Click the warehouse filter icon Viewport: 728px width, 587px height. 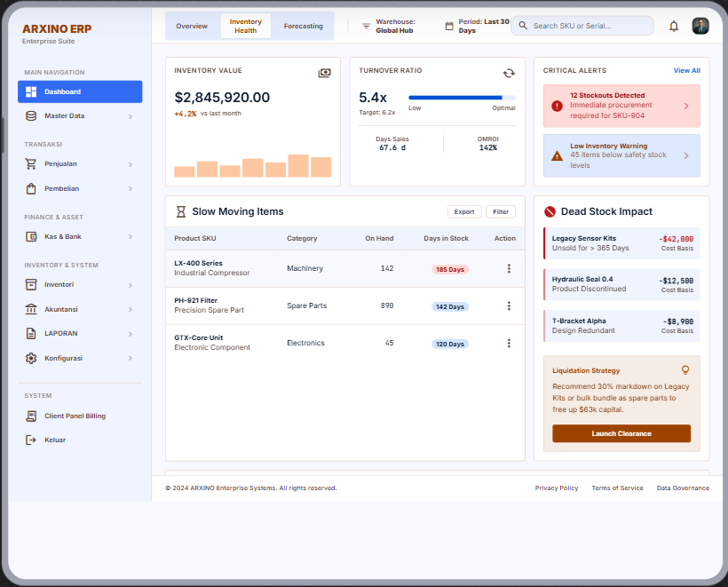[x=367, y=26]
